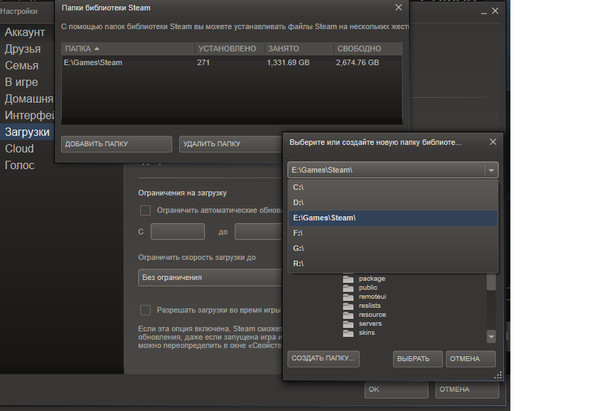Click OK in the settings window
This screenshot has width=600, height=411.
[x=396, y=390]
